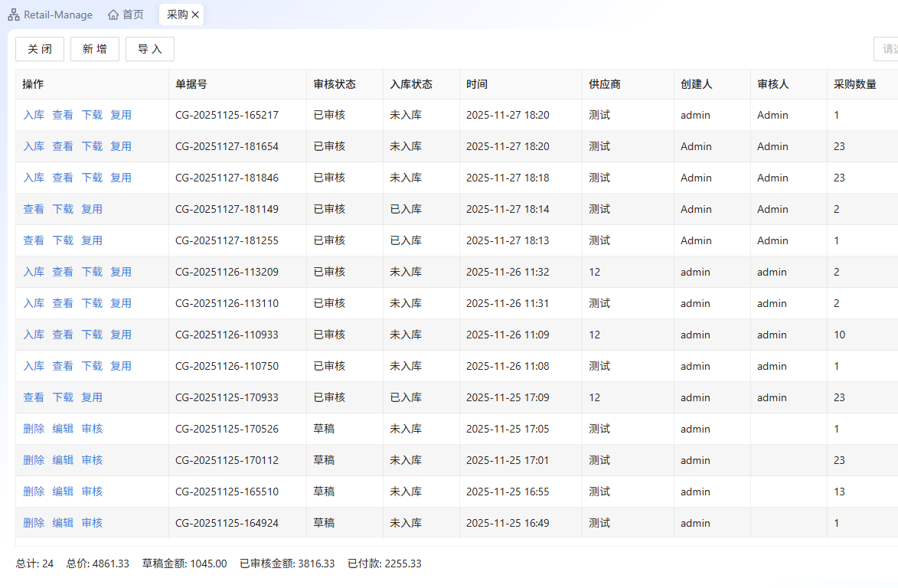Image resolution: width=898 pixels, height=588 pixels.
Task: Download order CG-20251127-181846 via 下载
Action: tap(92, 178)
